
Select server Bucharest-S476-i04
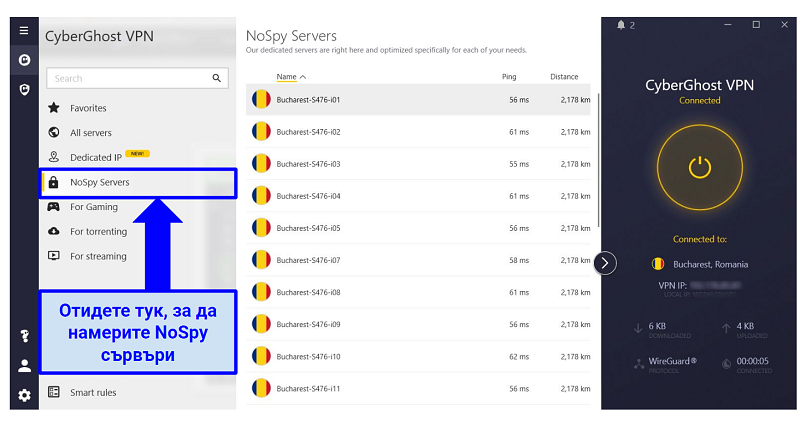click(418, 196)
